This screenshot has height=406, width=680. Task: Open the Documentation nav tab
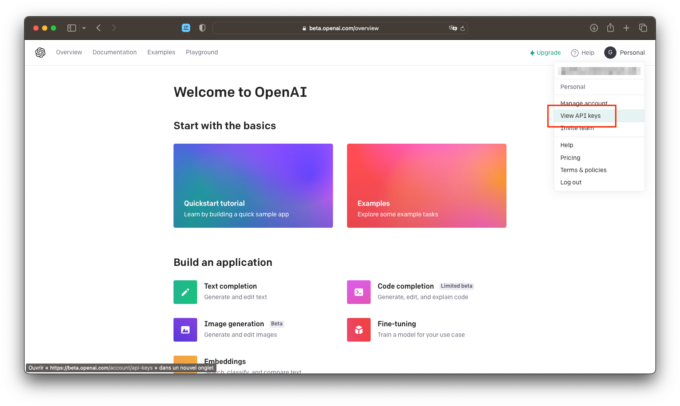click(114, 52)
